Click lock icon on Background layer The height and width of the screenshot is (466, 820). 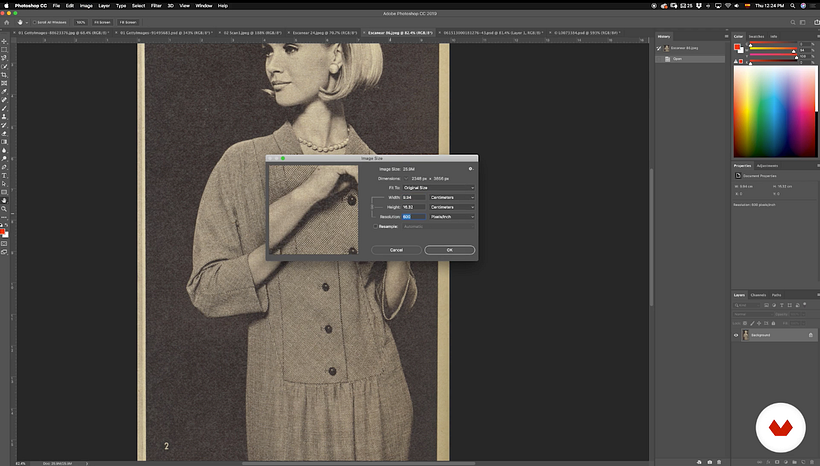coord(811,335)
